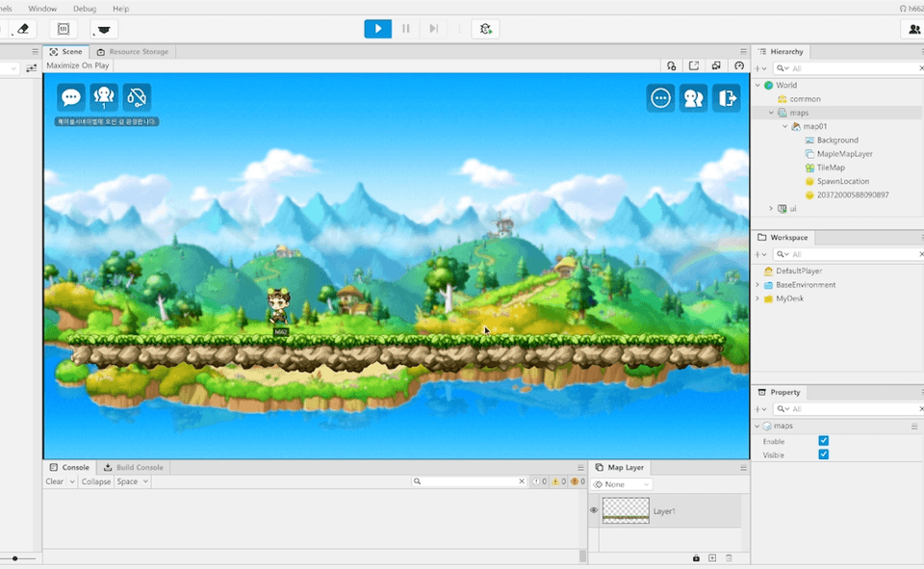Open the Debug menu

coord(85,9)
